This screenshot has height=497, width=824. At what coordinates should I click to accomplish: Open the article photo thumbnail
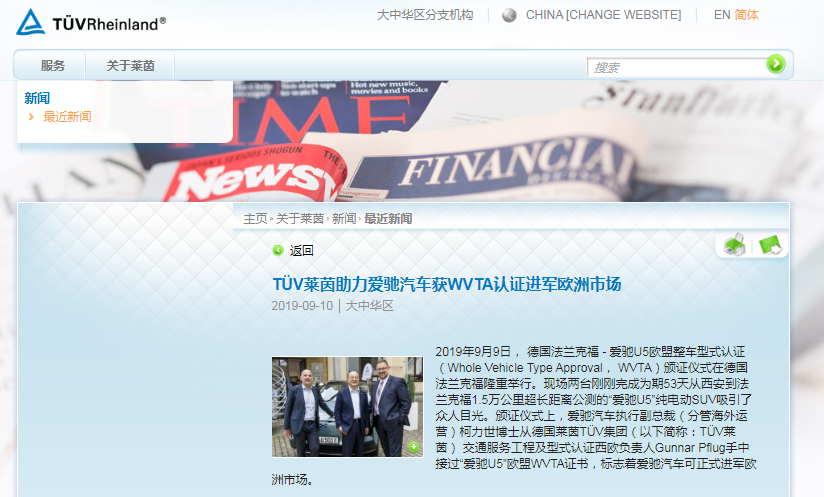[x=347, y=406]
